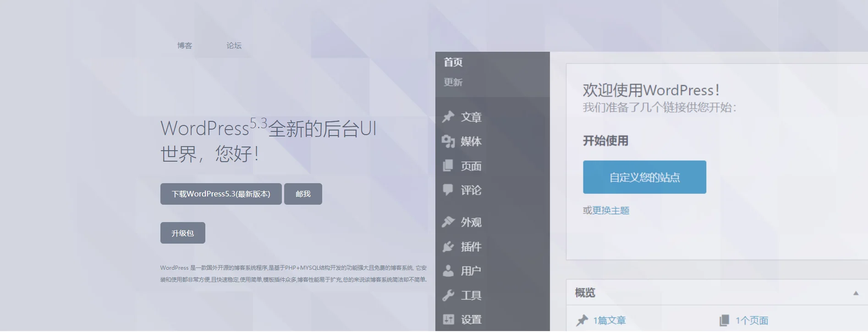This screenshot has height=332, width=868.
Task: Open the 1个页面 link
Action: click(752, 321)
